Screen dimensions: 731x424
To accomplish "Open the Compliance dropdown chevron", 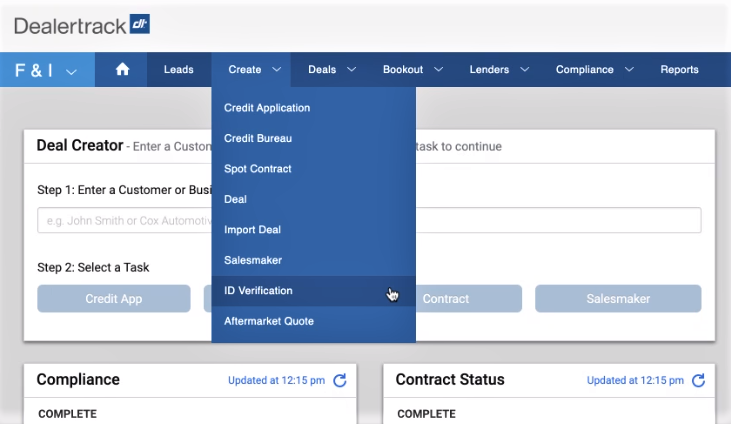I will (629, 70).
